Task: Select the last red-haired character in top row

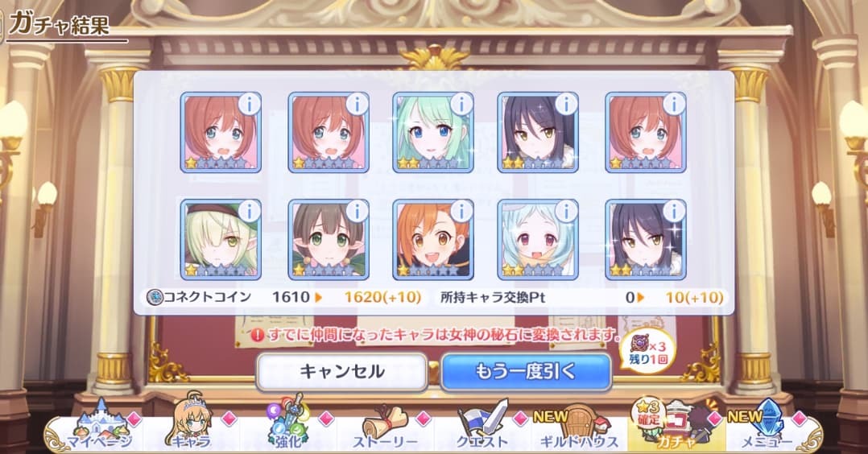Action: coord(646,133)
